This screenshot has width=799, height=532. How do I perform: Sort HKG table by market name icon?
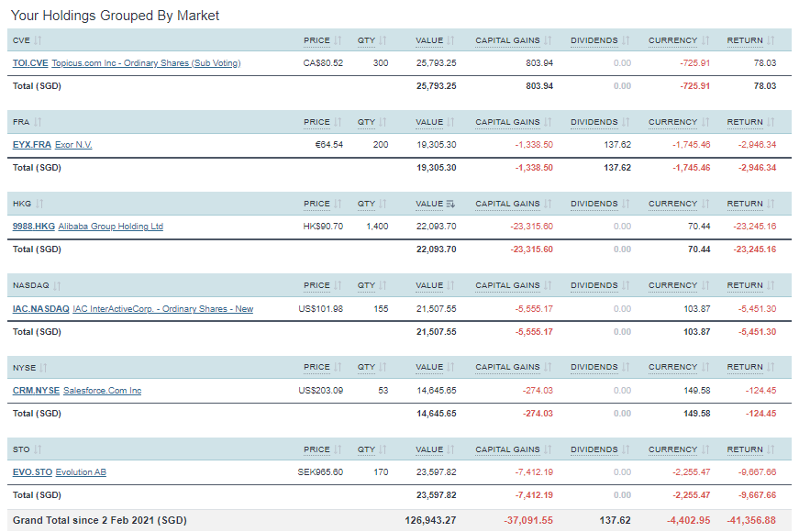tap(39, 204)
